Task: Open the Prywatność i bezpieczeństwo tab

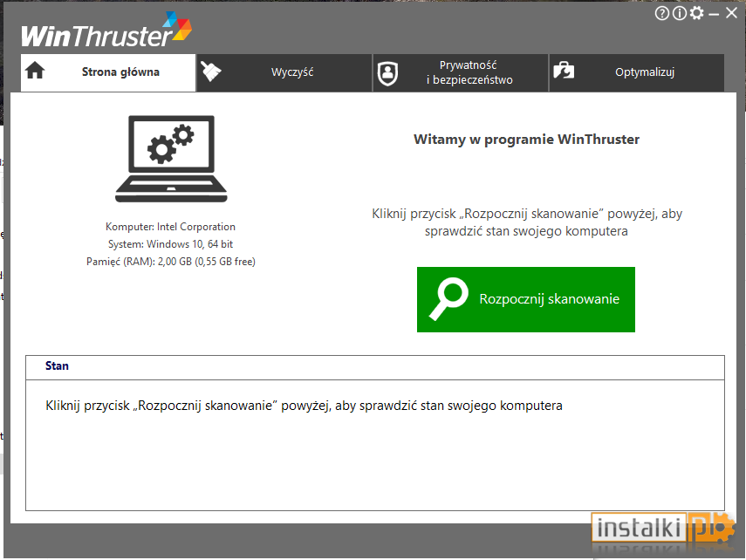Action: coord(461,72)
